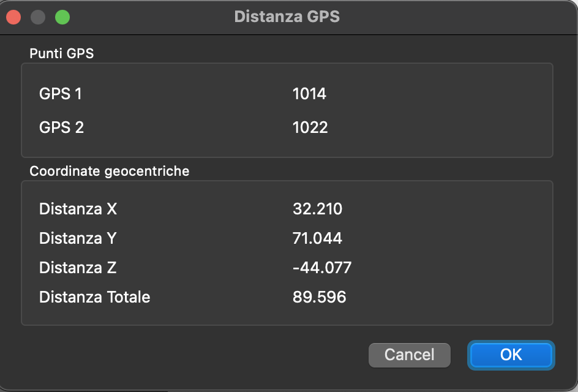578x392 pixels.
Task: Click the Distanza Totale label
Action: pos(94,297)
